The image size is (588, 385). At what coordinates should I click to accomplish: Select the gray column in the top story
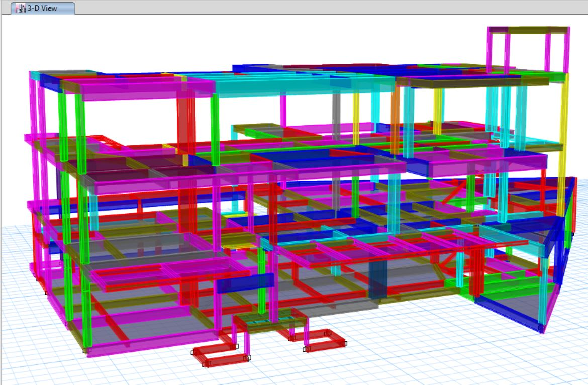point(336,112)
